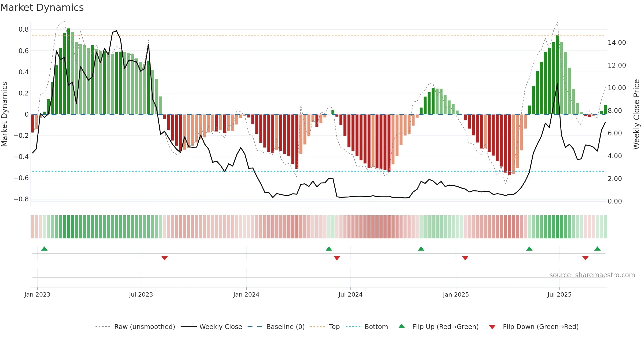The height and width of the screenshot is (362, 644).
Task: Click the 6.00 price tick on the right axis
Action: click(615, 133)
